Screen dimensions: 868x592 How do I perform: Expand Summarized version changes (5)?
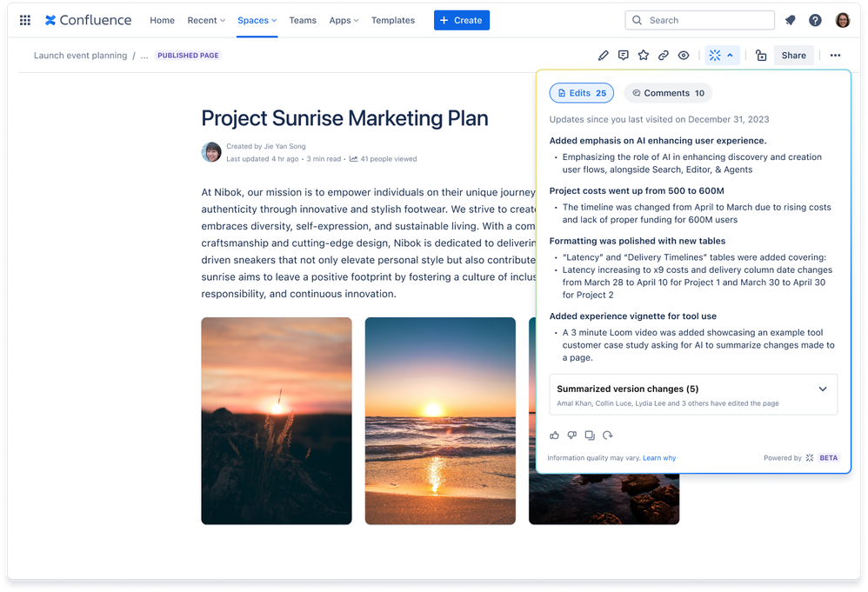pos(693,395)
